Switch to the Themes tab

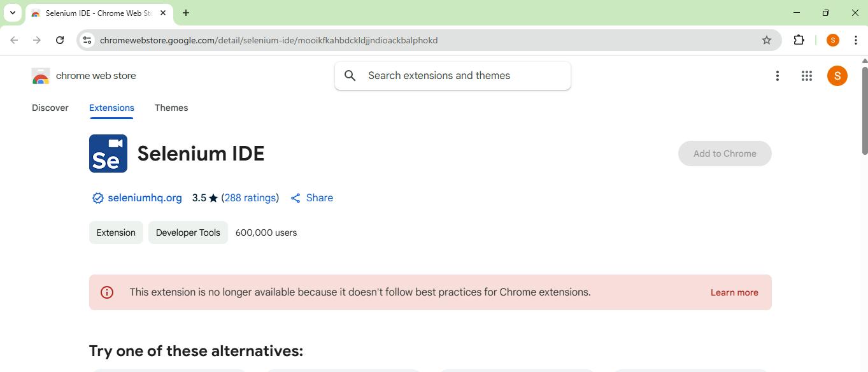click(x=171, y=108)
